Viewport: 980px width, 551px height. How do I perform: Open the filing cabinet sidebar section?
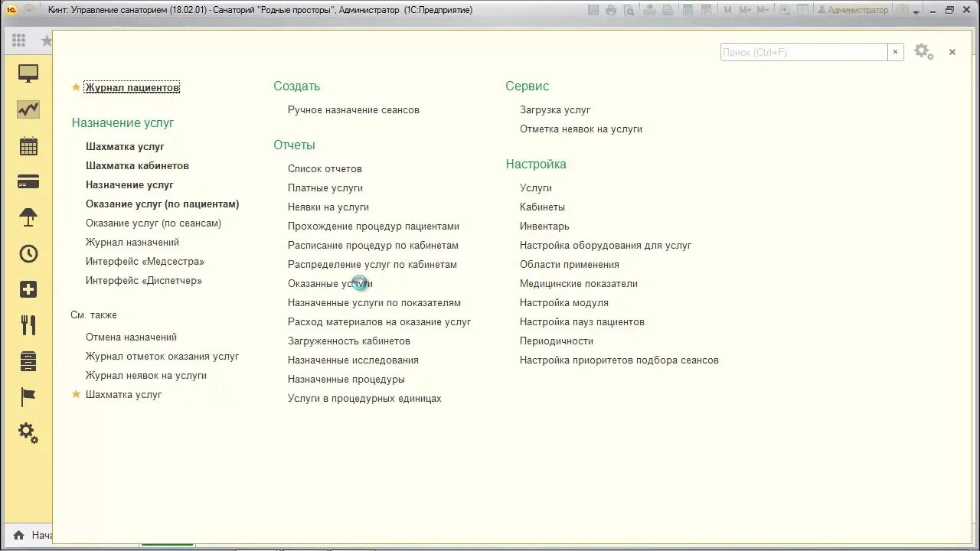pos(28,361)
